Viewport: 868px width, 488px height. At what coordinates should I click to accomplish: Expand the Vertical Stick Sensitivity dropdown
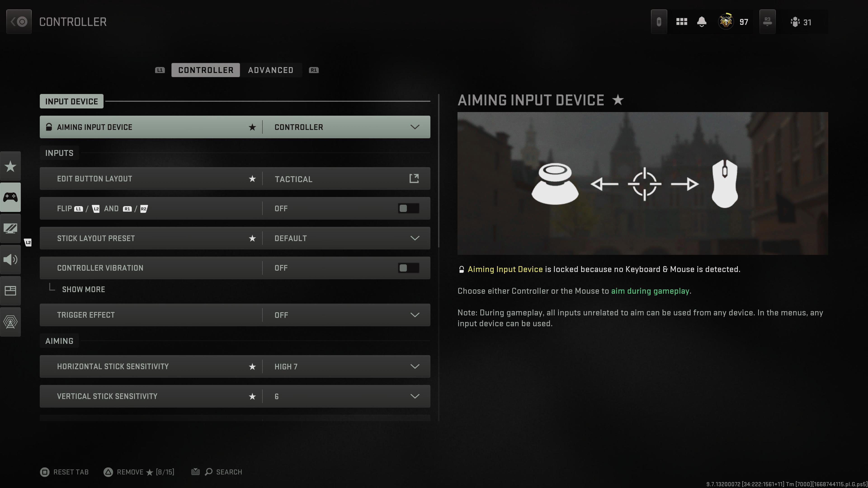pyautogui.click(x=415, y=396)
